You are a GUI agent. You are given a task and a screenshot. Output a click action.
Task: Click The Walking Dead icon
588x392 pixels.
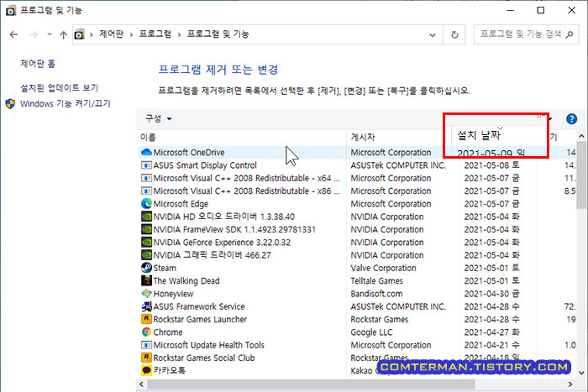(x=146, y=280)
